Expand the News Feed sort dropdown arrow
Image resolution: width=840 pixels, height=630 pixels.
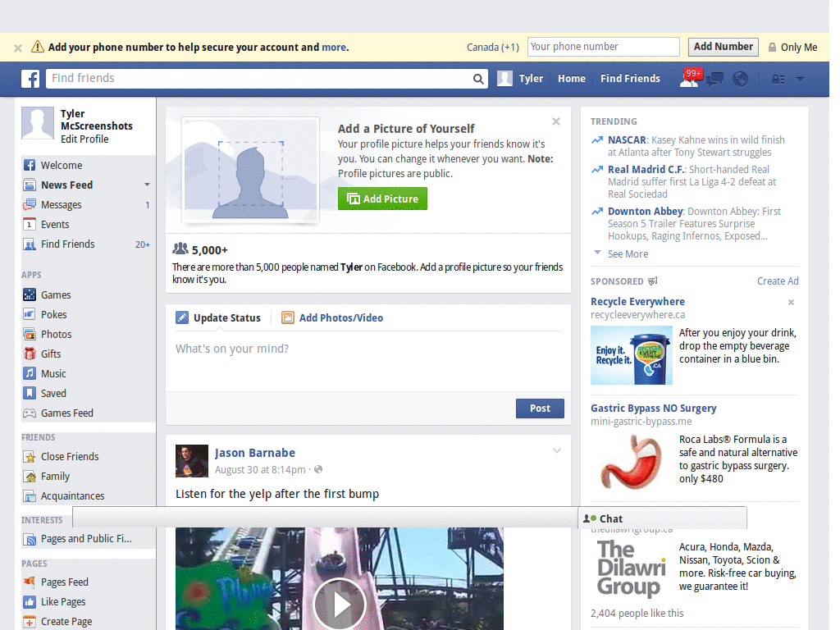[147, 185]
